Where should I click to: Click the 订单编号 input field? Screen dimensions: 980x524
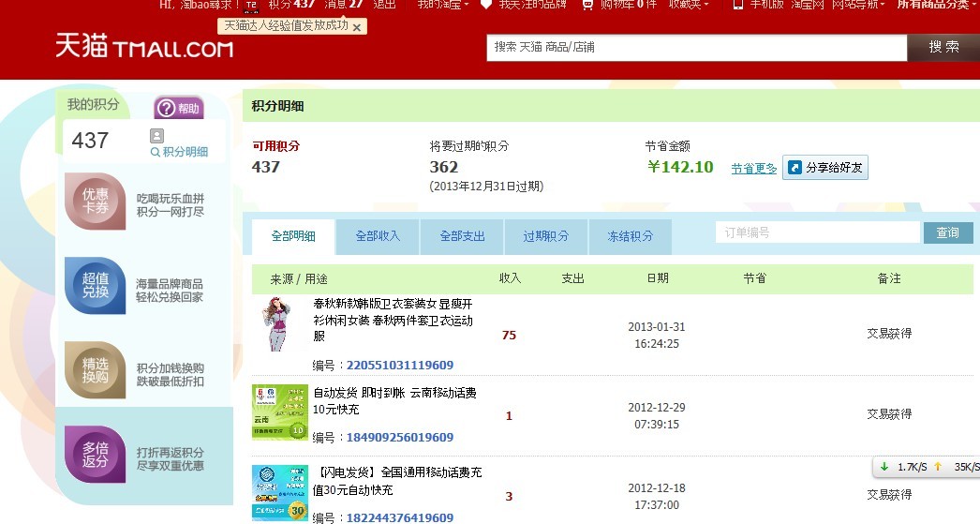[818, 232]
